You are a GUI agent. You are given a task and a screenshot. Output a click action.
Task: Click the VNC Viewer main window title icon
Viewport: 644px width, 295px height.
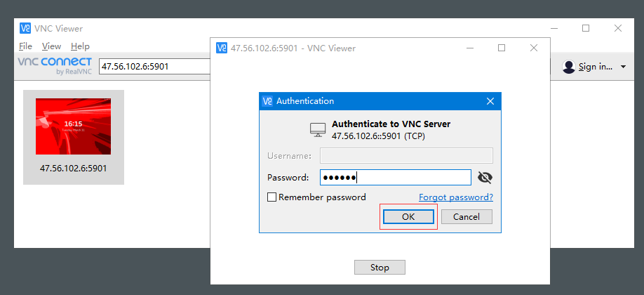(x=25, y=29)
